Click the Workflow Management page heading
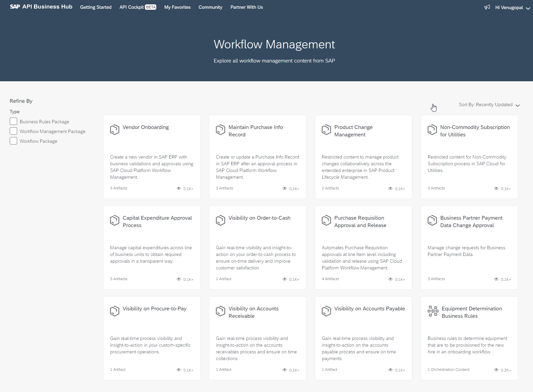 274,44
